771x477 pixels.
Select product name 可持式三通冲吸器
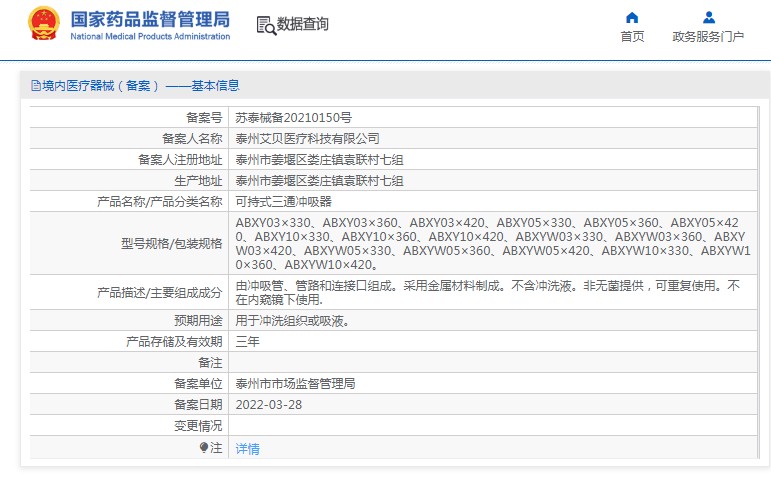coord(284,202)
